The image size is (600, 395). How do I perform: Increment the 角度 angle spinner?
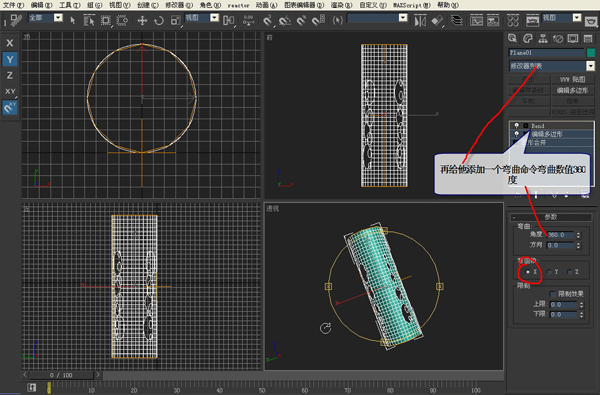(x=579, y=233)
